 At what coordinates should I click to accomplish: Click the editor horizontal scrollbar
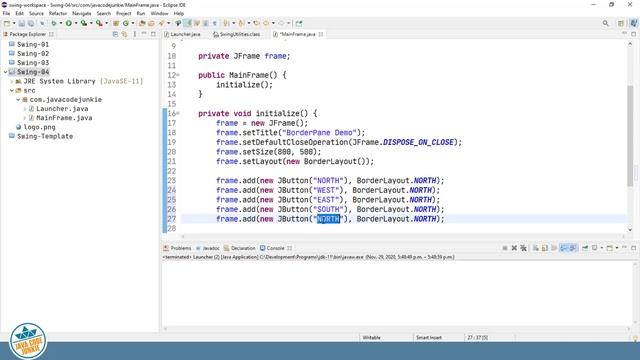click(x=402, y=236)
